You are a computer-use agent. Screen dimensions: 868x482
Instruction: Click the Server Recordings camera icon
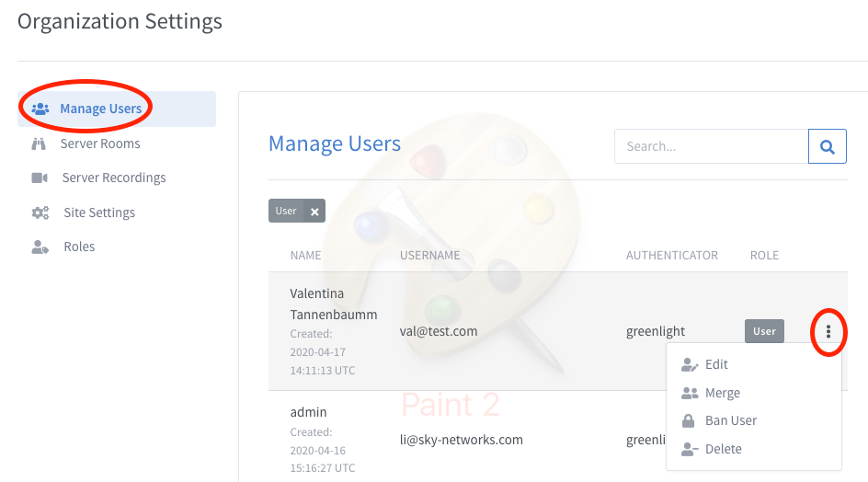(x=40, y=178)
